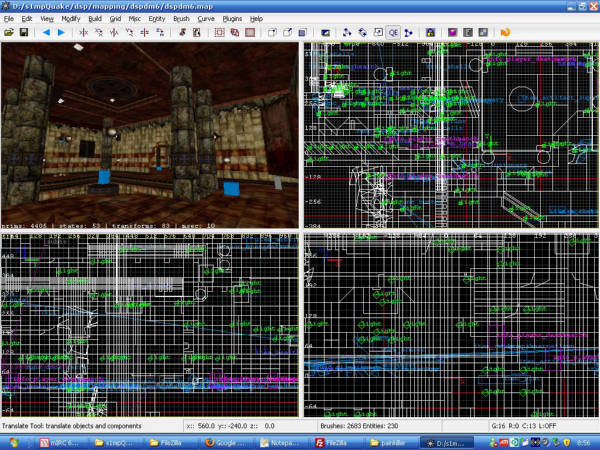The height and width of the screenshot is (450, 600).
Task: Select the Scale tool icon
Action: click(x=378, y=33)
